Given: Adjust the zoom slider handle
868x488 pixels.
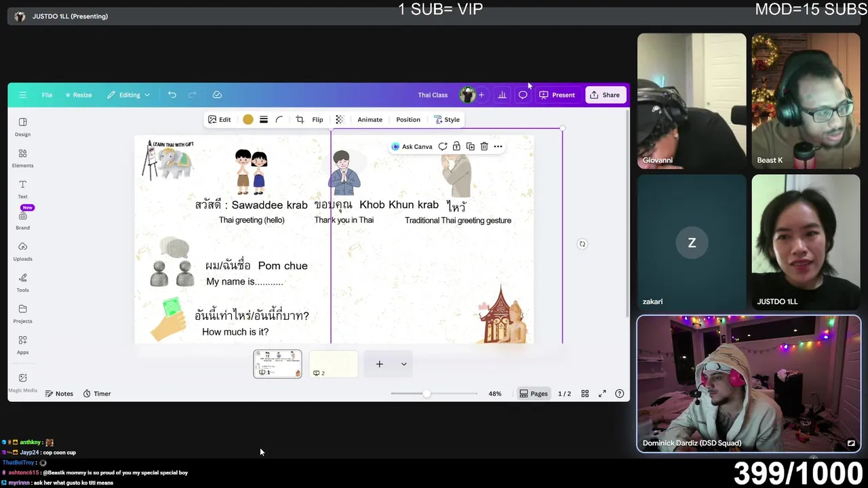Looking at the screenshot, I should (427, 394).
